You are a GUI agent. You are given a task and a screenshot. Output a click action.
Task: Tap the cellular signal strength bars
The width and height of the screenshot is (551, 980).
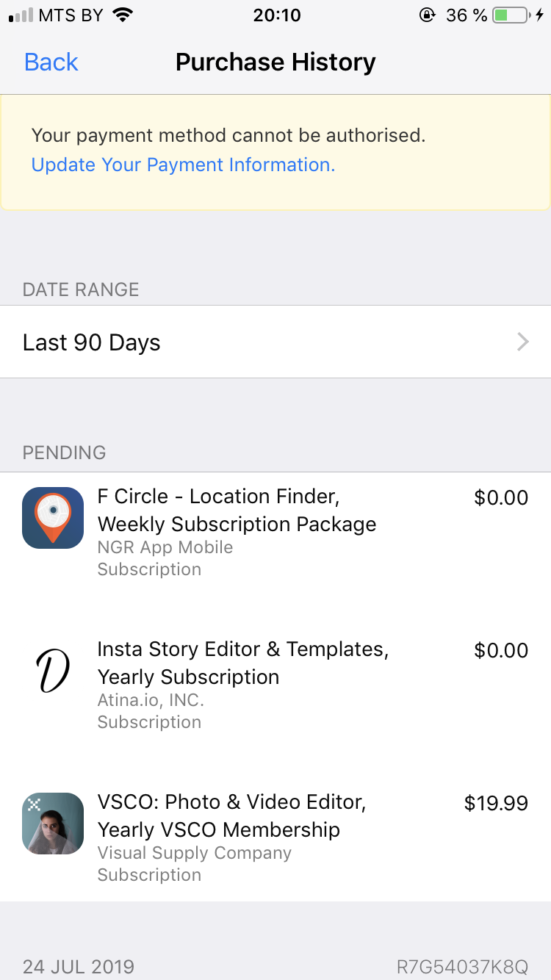pos(21,15)
